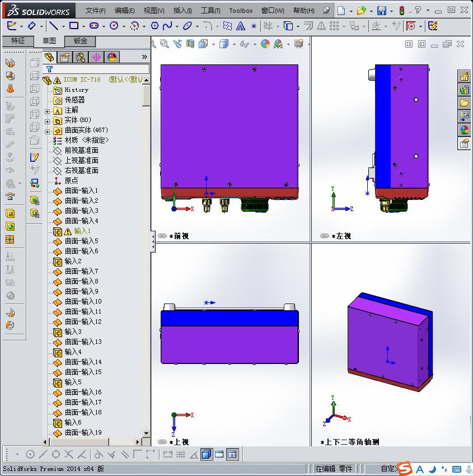Select 前视基准面 in the feature tree
The width and height of the screenshot is (473, 476).
[81, 150]
